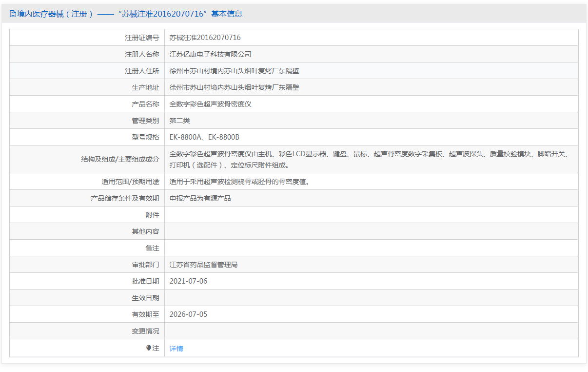This screenshot has height=372, width=588.
Task: Click the 注册证编号 row label
Action: pos(142,38)
